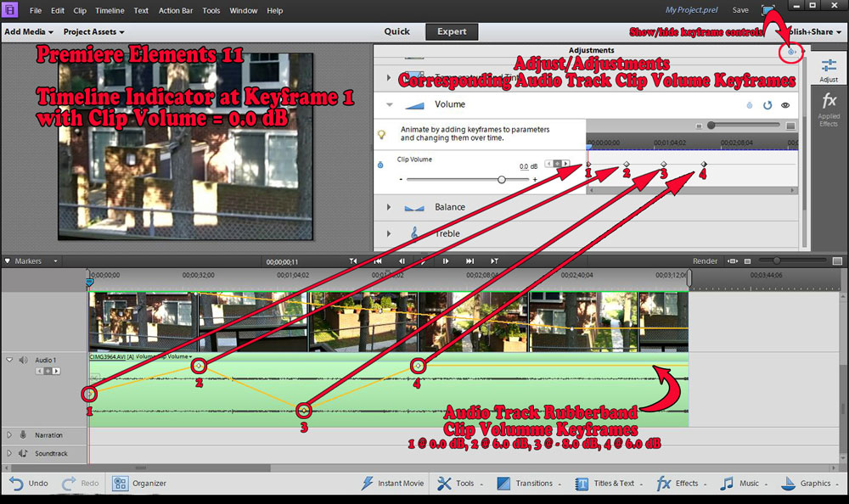
Task: Switch to Expert view tab
Action: pyautogui.click(x=452, y=31)
